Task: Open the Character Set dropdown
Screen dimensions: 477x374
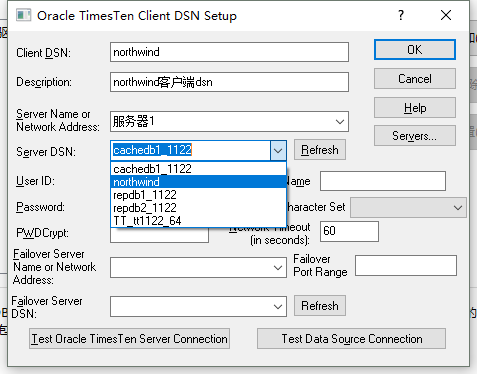Action: pos(408,207)
